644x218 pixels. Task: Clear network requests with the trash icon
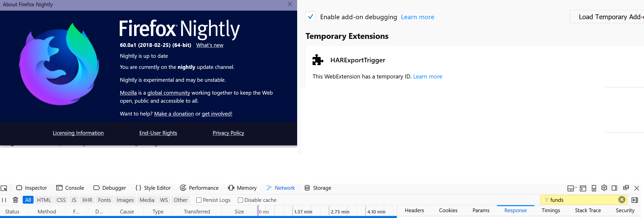click(15, 200)
